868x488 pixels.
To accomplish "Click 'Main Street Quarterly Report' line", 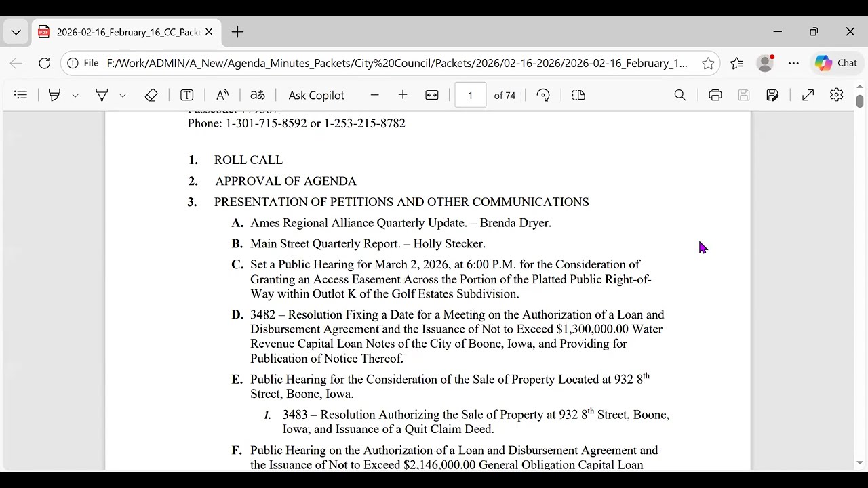I will (x=368, y=244).
